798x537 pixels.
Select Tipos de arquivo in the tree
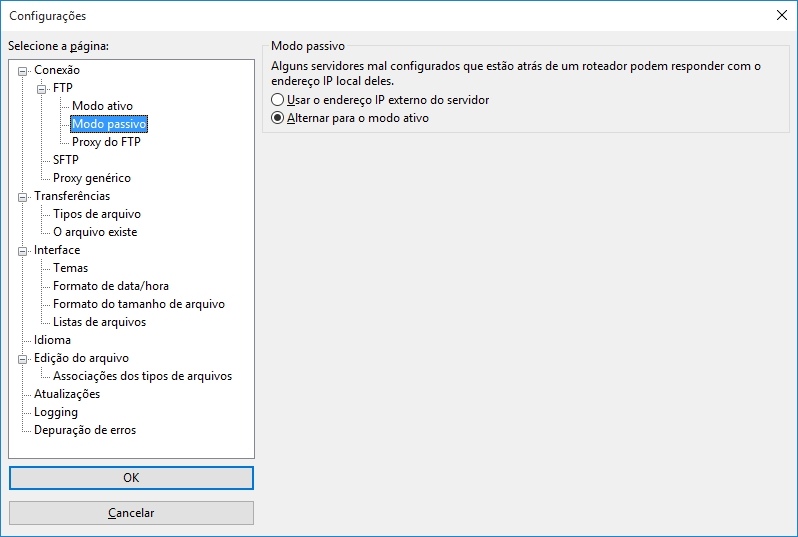[97, 214]
